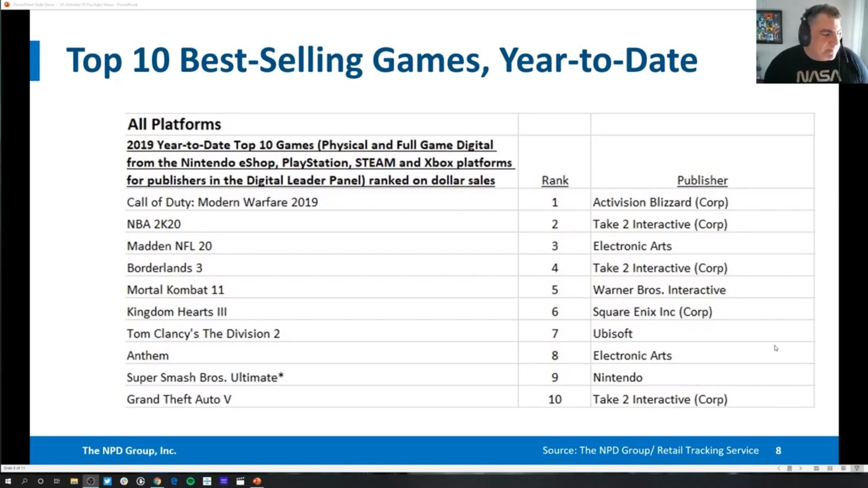Switch to Normal view in status bar
Viewport: 868px width, 488px height.
pyautogui.click(x=816, y=469)
